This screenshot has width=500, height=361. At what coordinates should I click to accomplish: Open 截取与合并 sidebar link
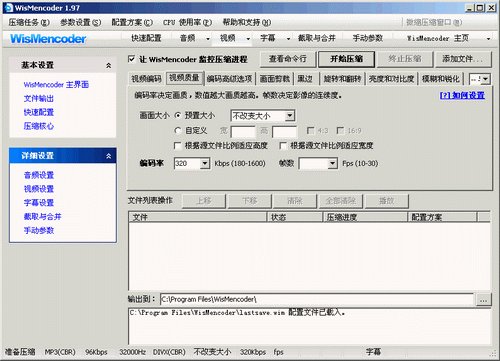coord(42,217)
